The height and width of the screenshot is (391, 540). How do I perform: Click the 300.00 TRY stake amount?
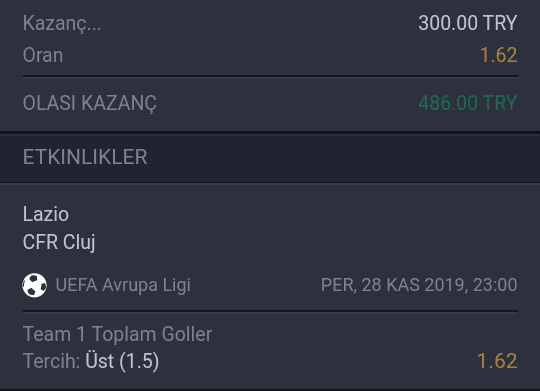click(468, 23)
